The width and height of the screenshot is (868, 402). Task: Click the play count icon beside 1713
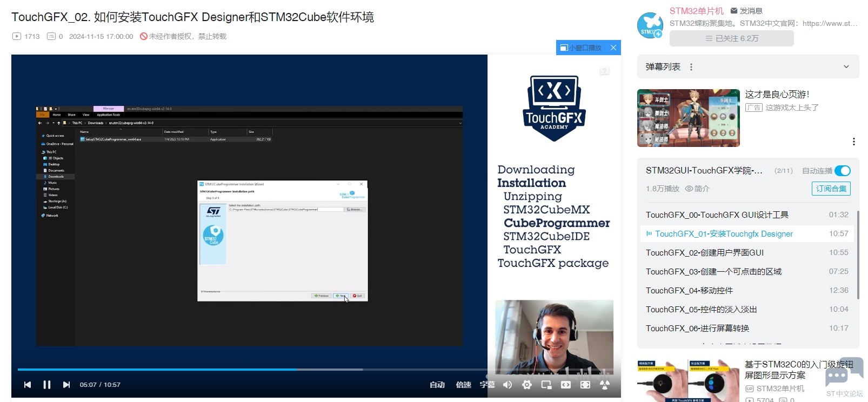click(17, 36)
